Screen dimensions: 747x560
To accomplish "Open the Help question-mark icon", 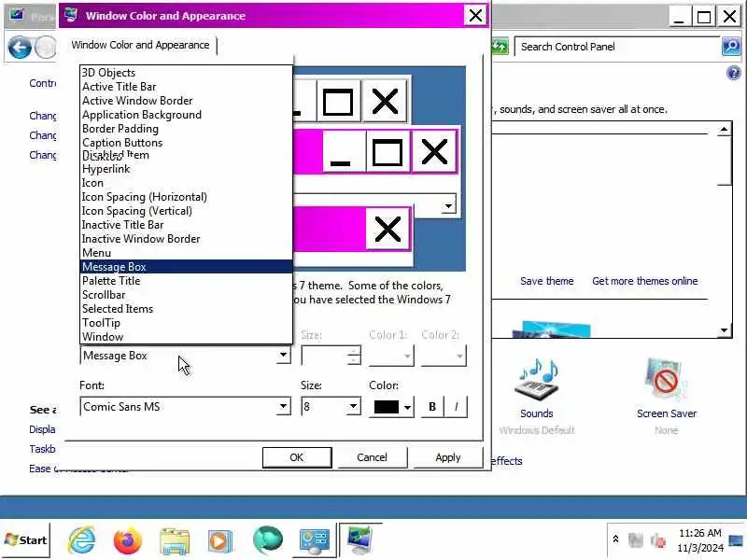I will 734,73.
